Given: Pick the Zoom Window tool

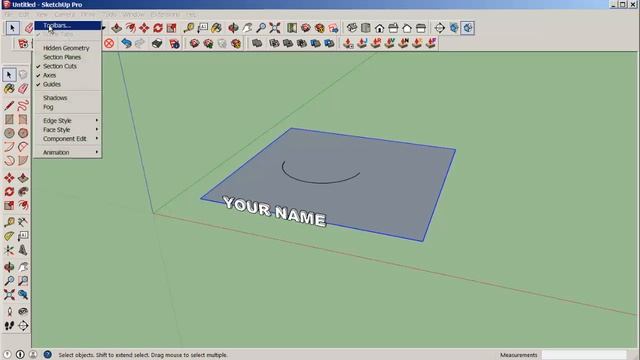Looking at the screenshot, I should (23, 280).
